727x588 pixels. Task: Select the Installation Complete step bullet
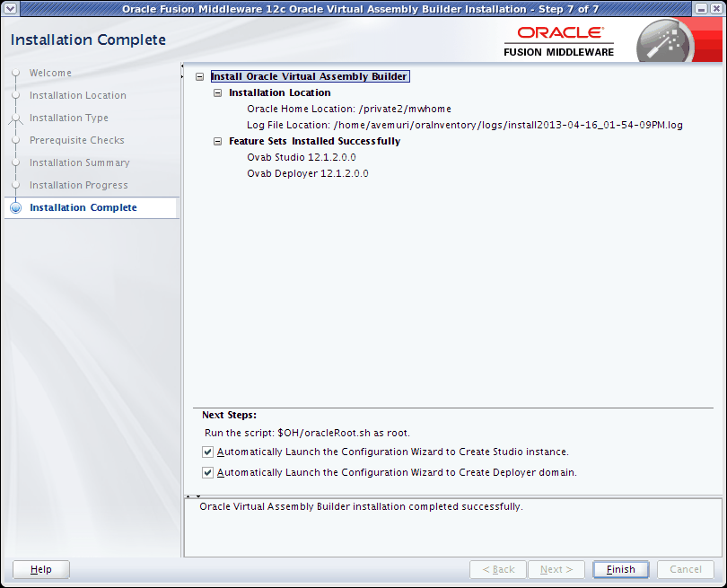point(16,207)
